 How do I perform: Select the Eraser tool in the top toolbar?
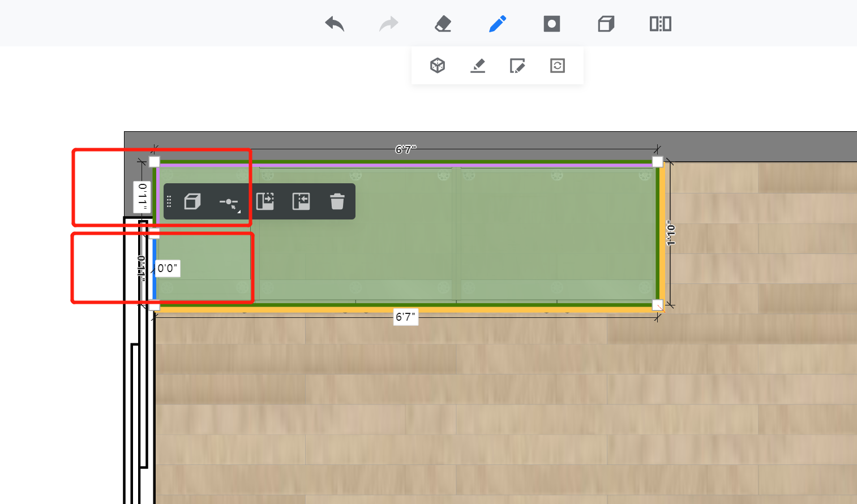pos(443,24)
